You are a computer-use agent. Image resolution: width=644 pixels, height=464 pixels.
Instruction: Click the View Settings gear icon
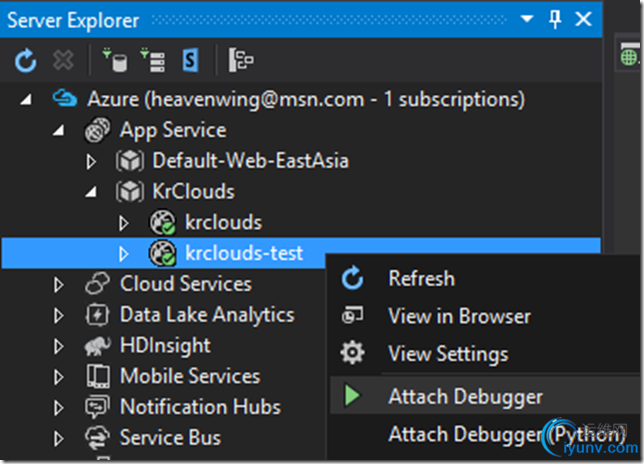pos(352,353)
